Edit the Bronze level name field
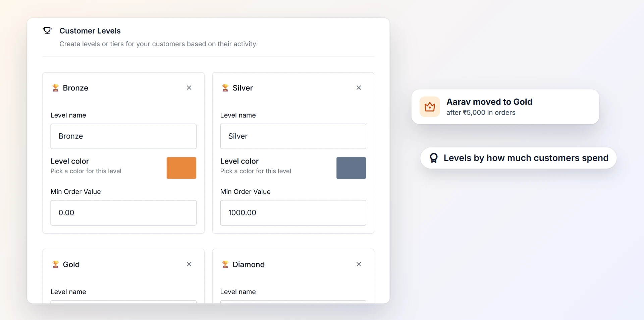This screenshot has height=320, width=644. point(123,136)
